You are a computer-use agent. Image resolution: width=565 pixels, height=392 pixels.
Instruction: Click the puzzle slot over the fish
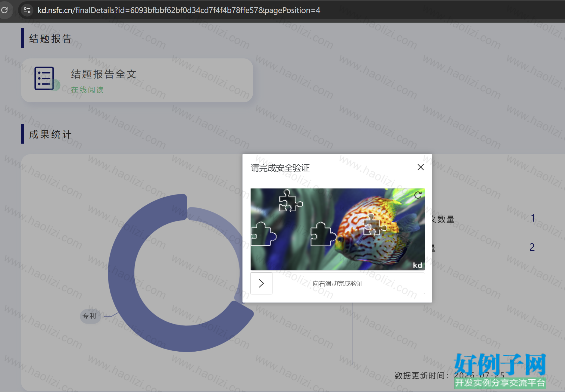374,225
